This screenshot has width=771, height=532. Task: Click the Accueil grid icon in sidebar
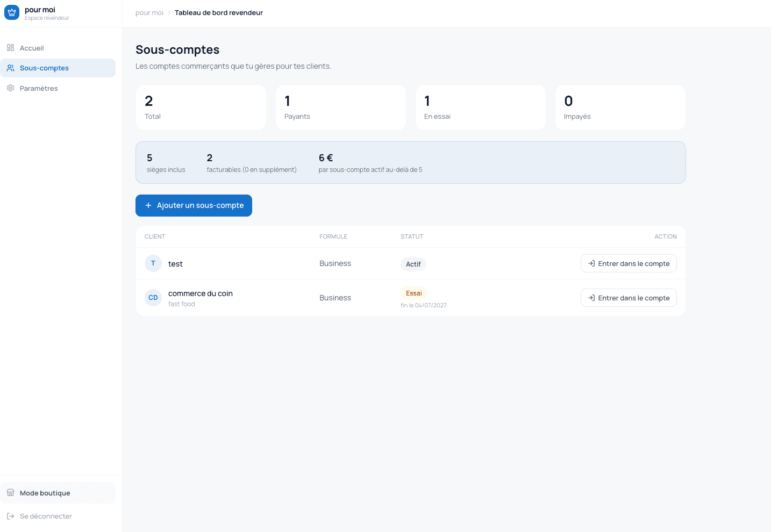10,48
